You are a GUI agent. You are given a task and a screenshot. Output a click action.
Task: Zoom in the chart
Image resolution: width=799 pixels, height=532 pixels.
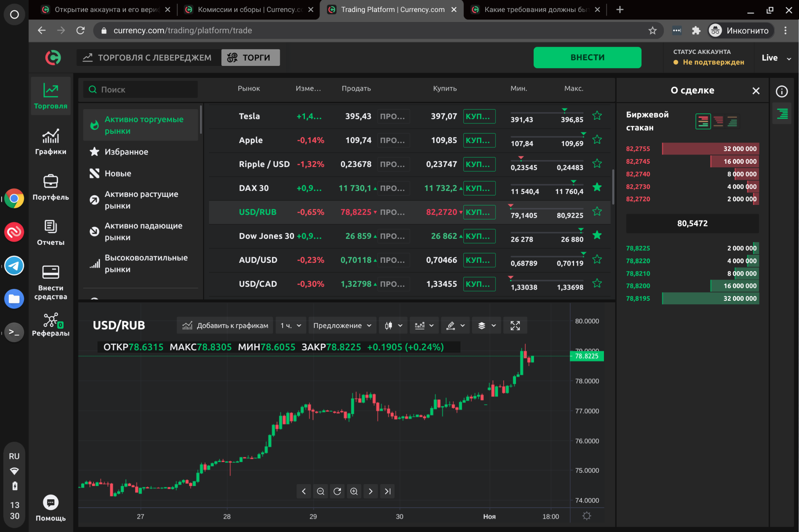[354, 491]
